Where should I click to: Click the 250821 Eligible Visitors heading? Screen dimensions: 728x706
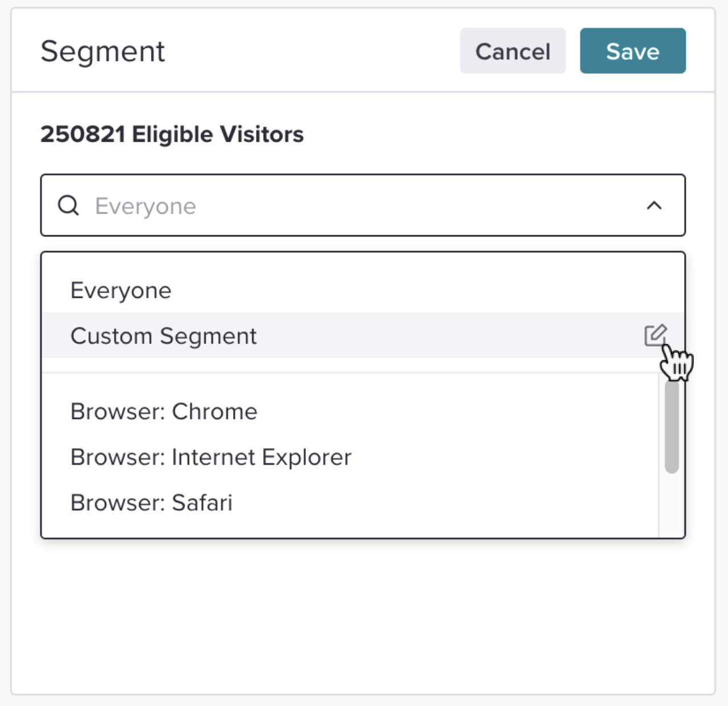pos(172,134)
